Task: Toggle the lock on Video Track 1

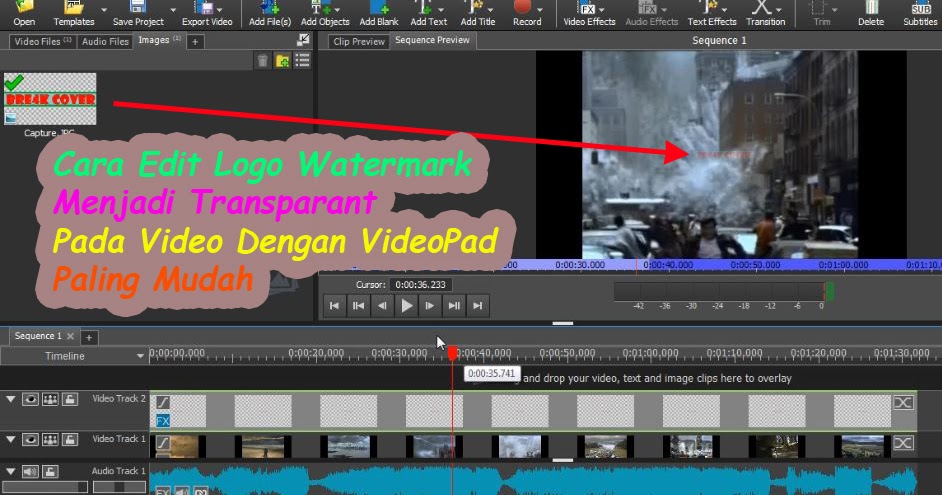Action: point(70,440)
